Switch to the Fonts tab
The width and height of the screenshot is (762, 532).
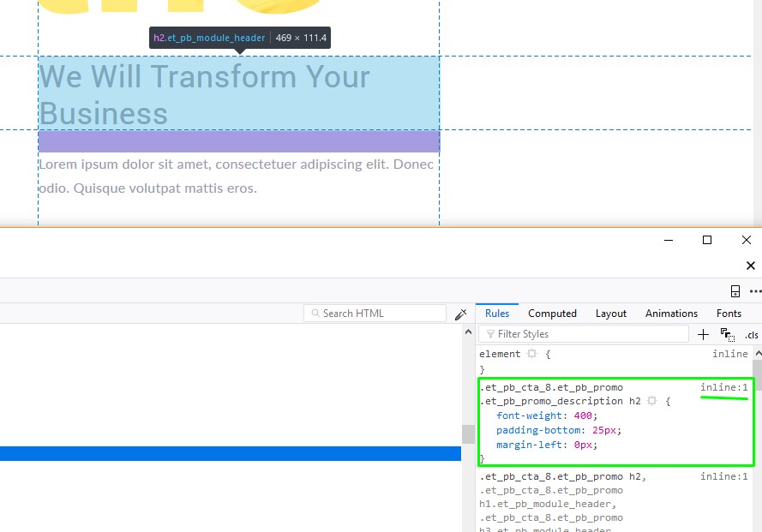click(729, 314)
